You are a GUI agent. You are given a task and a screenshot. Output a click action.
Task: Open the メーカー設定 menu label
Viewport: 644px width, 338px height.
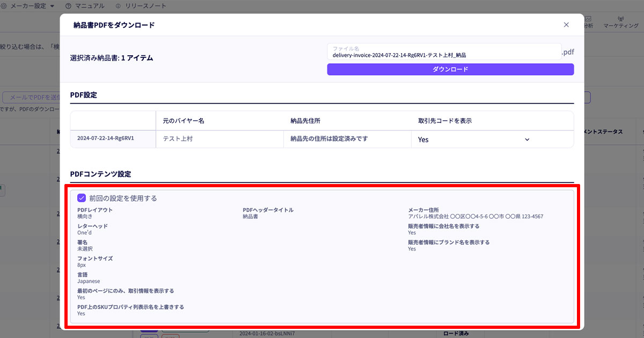[x=29, y=6]
